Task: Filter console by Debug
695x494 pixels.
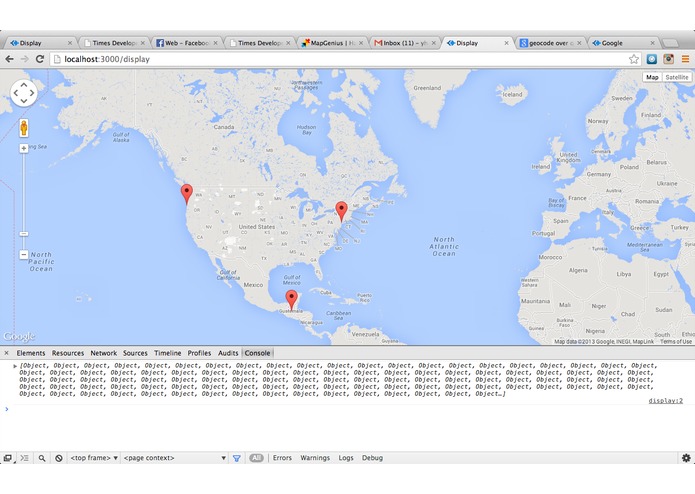Action: (372, 458)
